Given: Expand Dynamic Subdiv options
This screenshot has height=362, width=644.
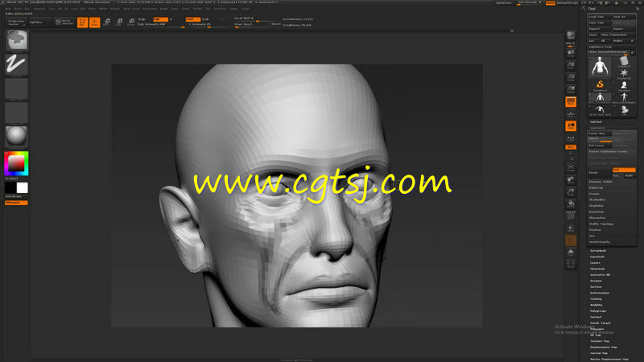Looking at the screenshot, I should 601,182.
